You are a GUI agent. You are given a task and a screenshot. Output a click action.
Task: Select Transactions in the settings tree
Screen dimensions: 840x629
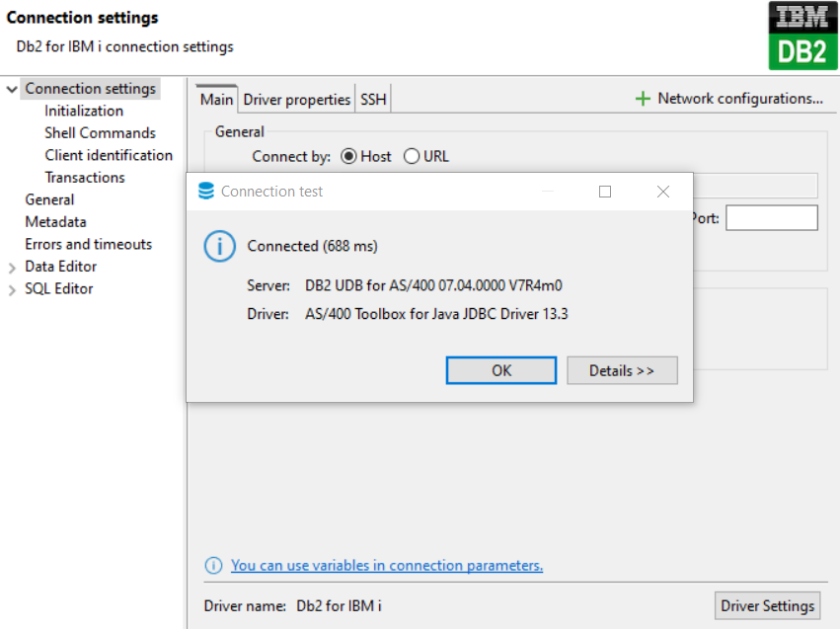[85, 178]
